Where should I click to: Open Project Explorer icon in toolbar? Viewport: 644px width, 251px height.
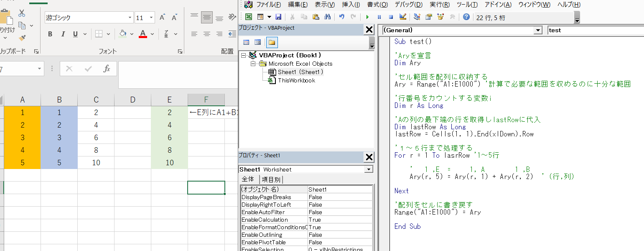[417, 17]
